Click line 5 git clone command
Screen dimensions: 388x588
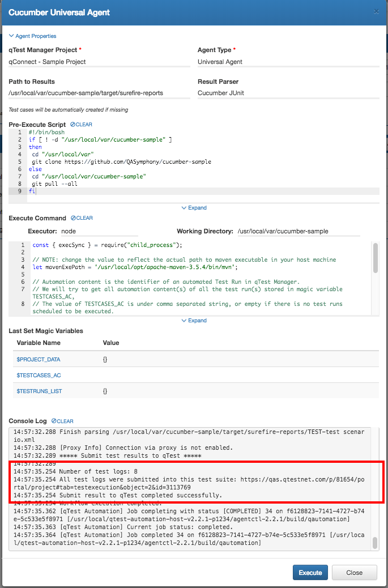120,162
